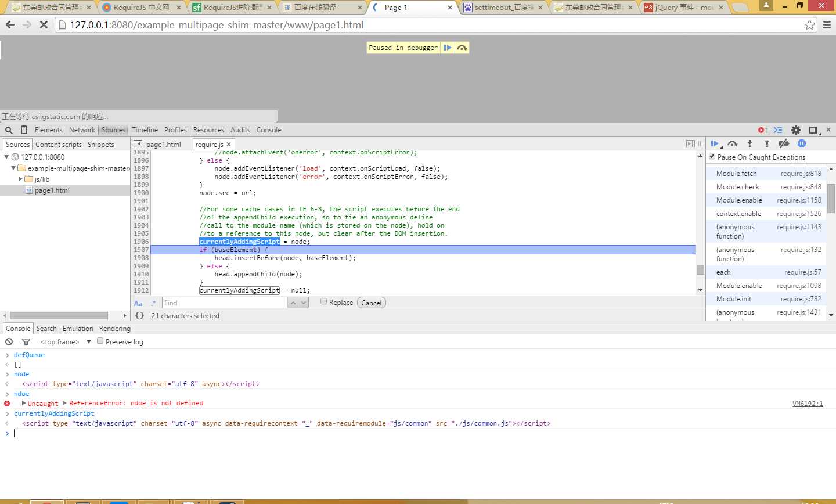
Task: Toggle case sensitive search Aa
Action: tap(138, 303)
